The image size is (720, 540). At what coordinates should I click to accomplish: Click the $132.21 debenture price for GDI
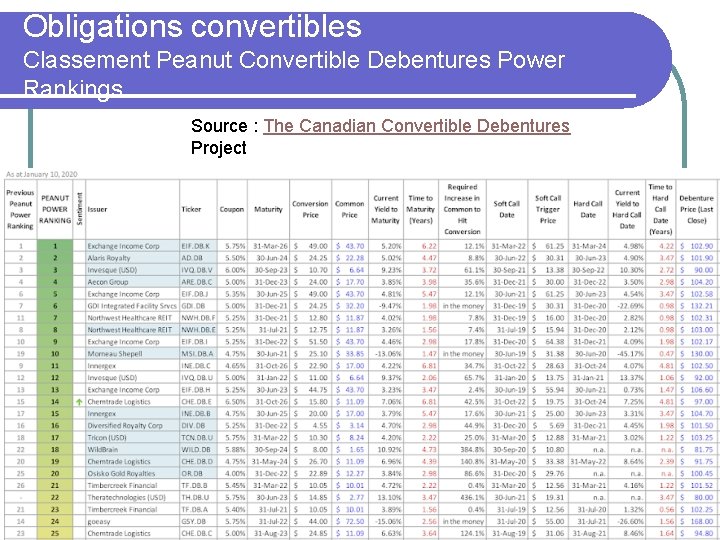697,306
